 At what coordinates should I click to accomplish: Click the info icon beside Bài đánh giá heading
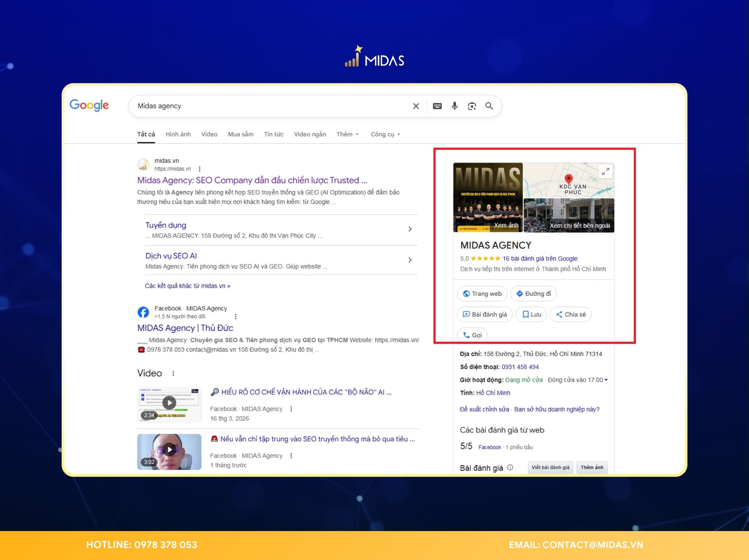[x=510, y=467]
